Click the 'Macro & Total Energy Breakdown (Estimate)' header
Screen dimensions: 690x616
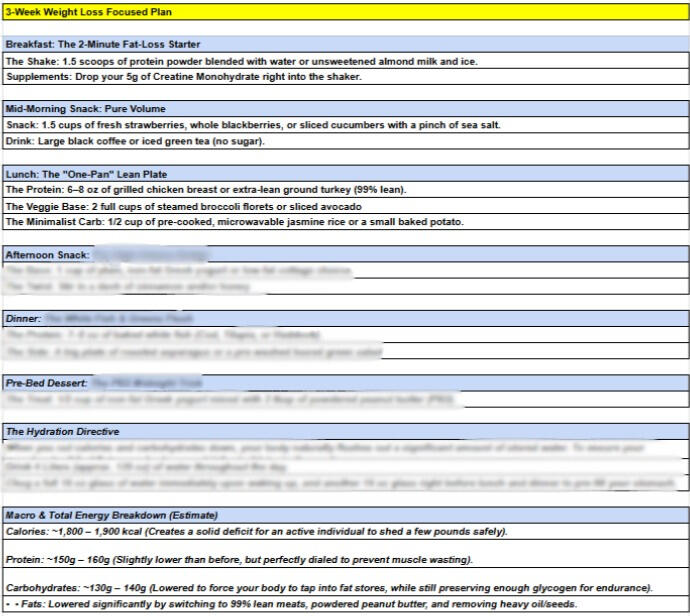click(345, 515)
